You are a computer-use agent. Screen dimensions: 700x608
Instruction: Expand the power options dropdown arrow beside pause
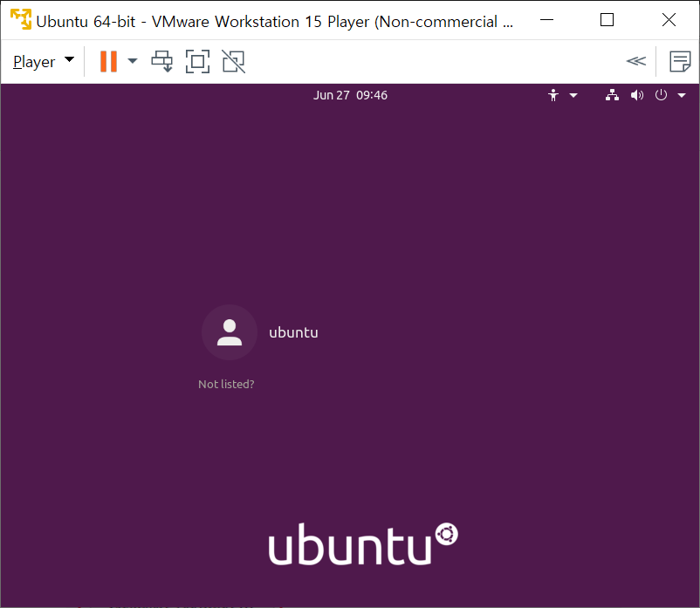133,61
